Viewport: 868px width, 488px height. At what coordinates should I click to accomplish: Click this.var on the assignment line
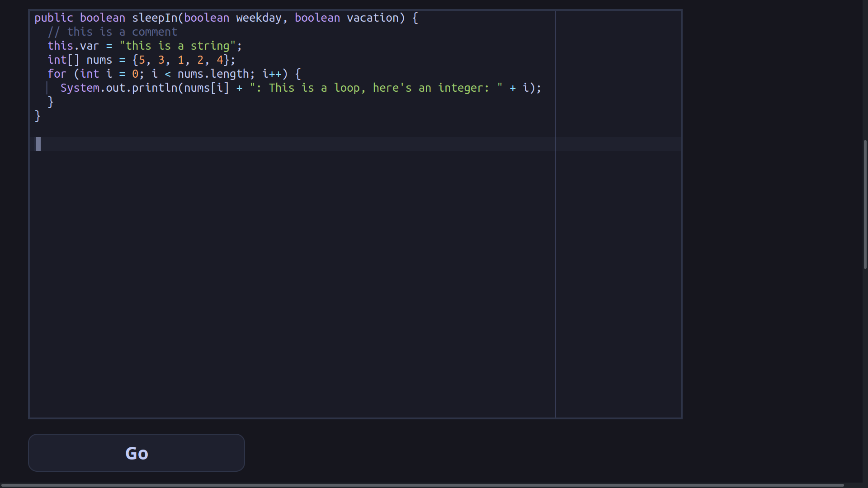73,46
